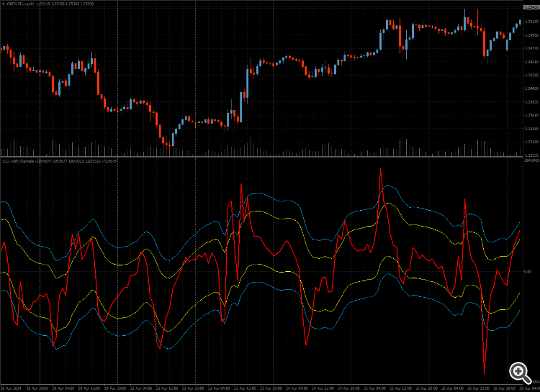Click the 1.24510 price scale label
The image size is (540, 392).
[x=531, y=62]
